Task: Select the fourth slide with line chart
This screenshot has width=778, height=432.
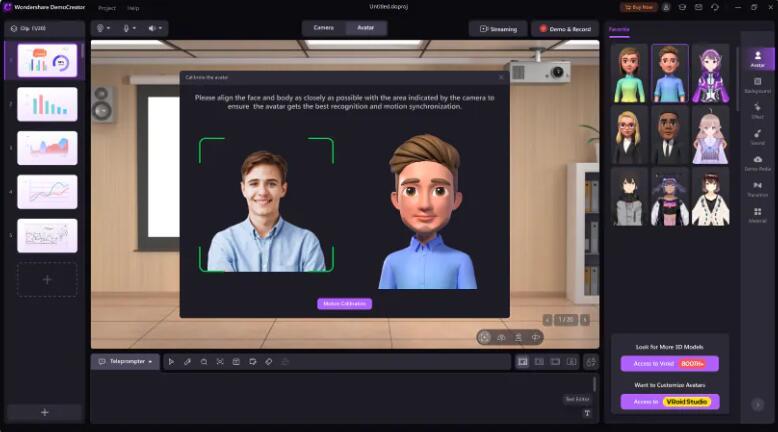Action: [x=47, y=191]
